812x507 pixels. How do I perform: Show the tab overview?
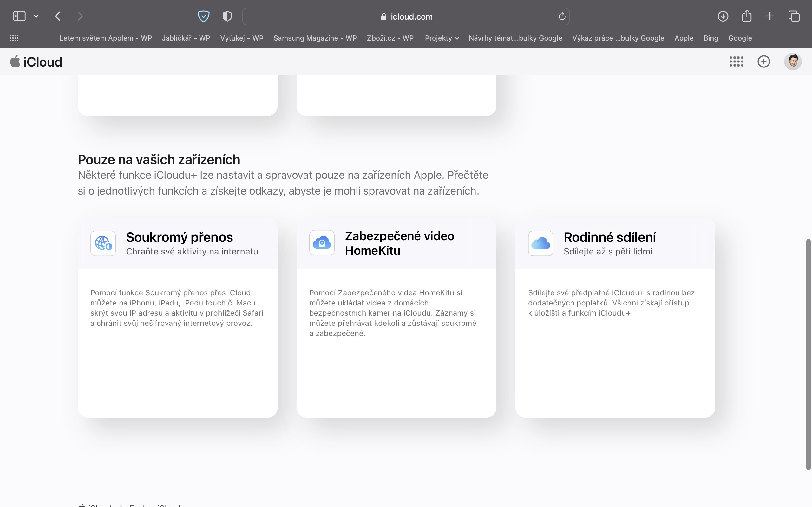pyautogui.click(x=794, y=16)
